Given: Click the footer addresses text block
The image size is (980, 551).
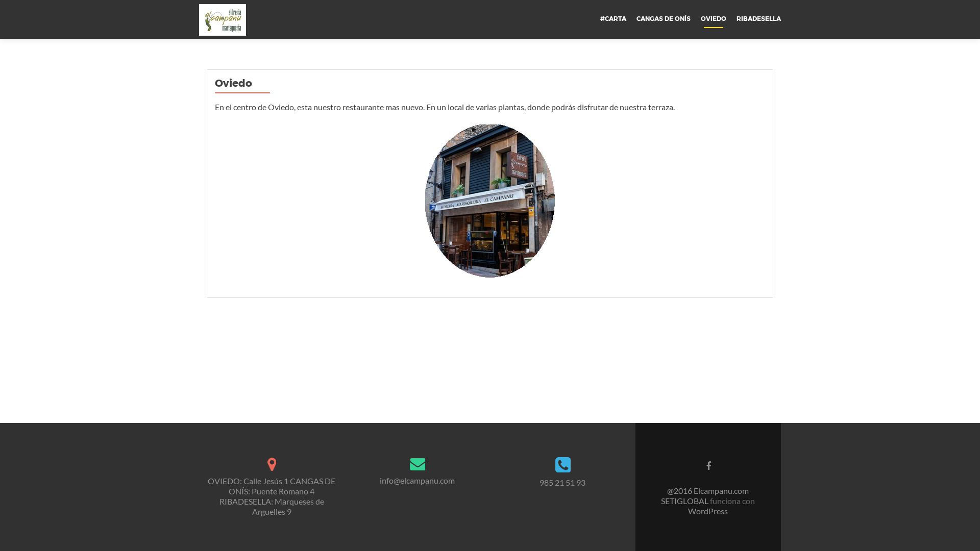Looking at the screenshot, I should point(272,496).
